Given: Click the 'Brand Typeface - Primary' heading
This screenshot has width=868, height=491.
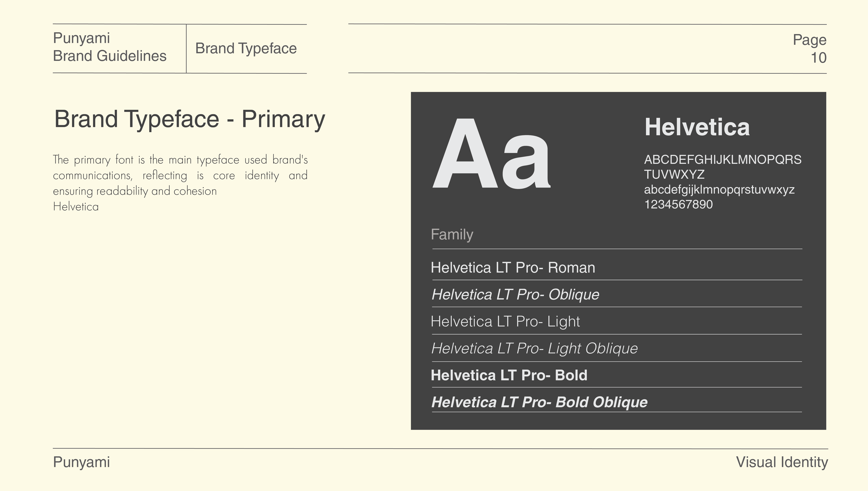Looking at the screenshot, I should tap(190, 119).
